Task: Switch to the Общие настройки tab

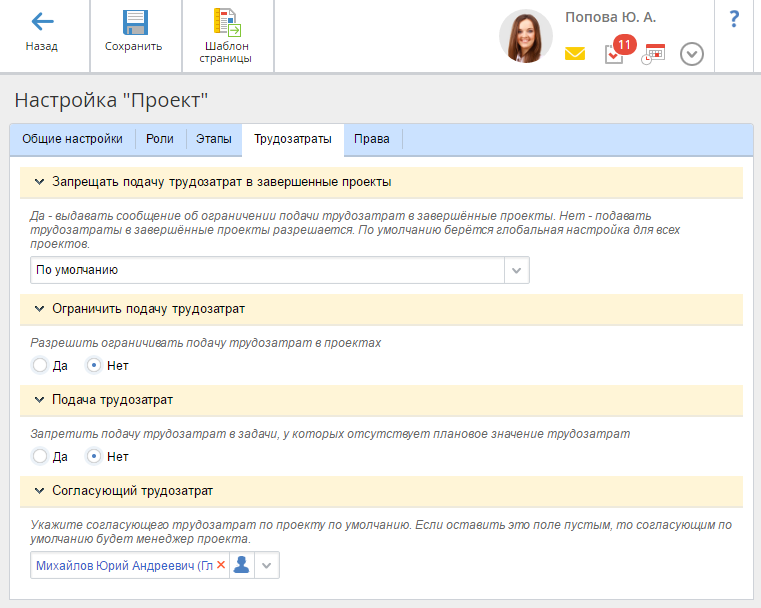Action: (72, 139)
